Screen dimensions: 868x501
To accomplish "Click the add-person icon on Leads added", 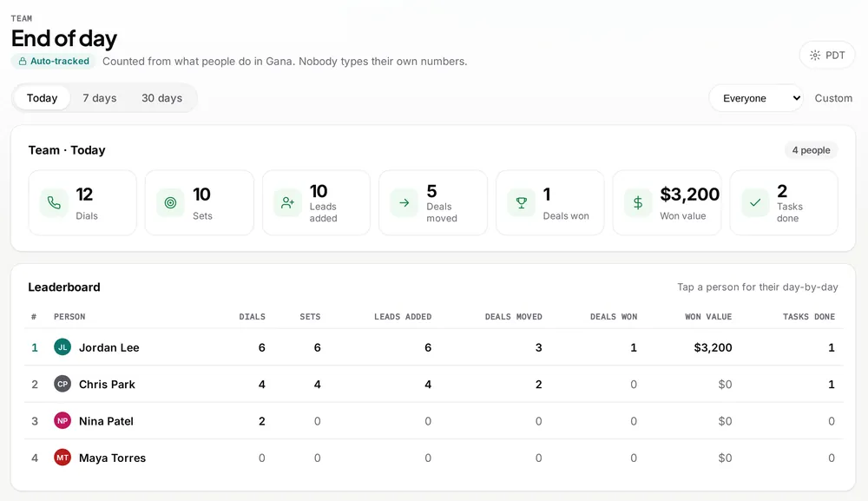I will click(x=287, y=202).
